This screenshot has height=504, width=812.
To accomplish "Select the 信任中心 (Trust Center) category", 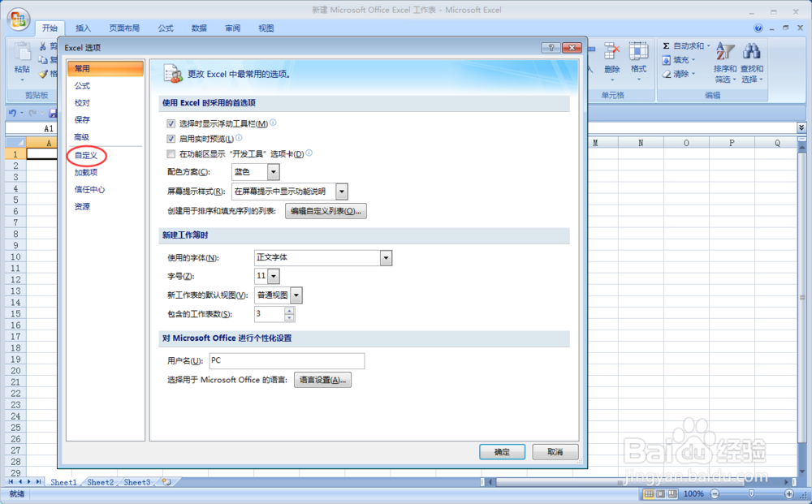I will [89, 189].
